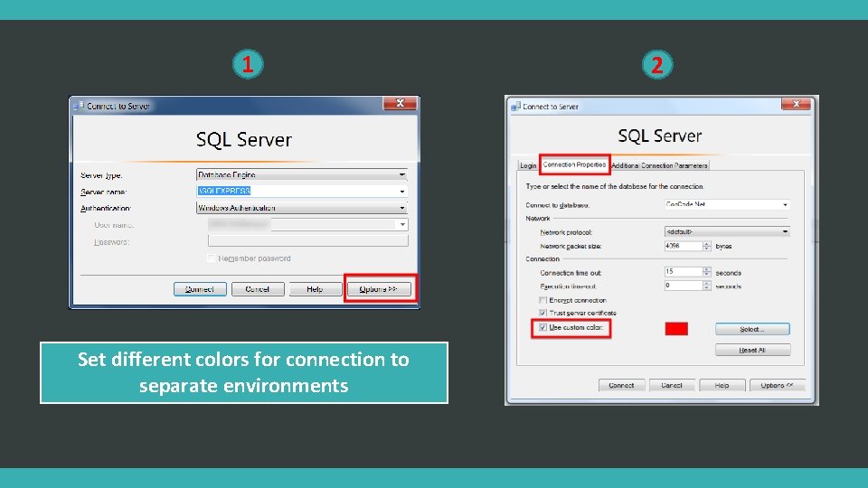Toggle the Remember password checkbox
The width and height of the screenshot is (868, 488).
click(211, 258)
